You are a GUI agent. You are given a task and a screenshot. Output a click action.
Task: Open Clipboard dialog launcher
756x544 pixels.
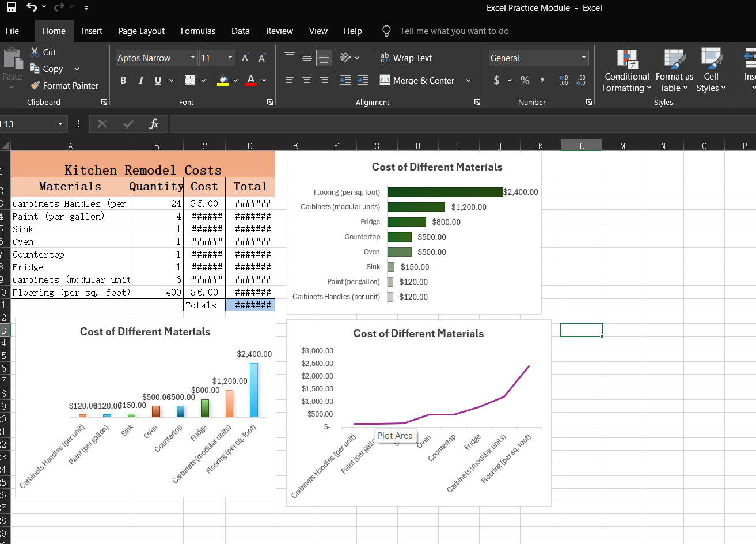(x=104, y=102)
